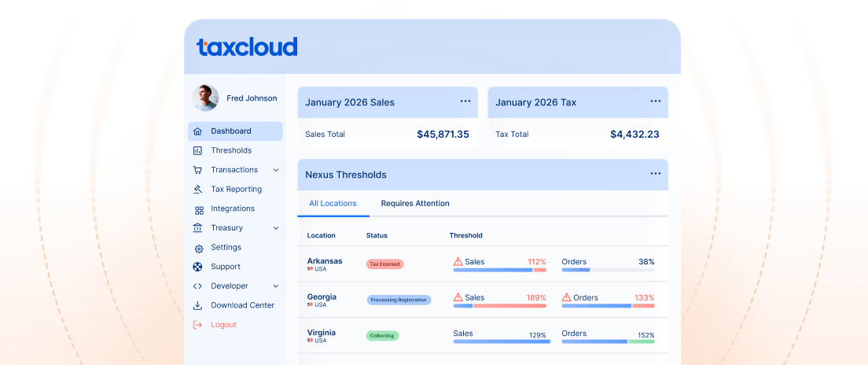Click the Download Center arrow icon
Screen dimensions: 868x365
[x=197, y=305]
